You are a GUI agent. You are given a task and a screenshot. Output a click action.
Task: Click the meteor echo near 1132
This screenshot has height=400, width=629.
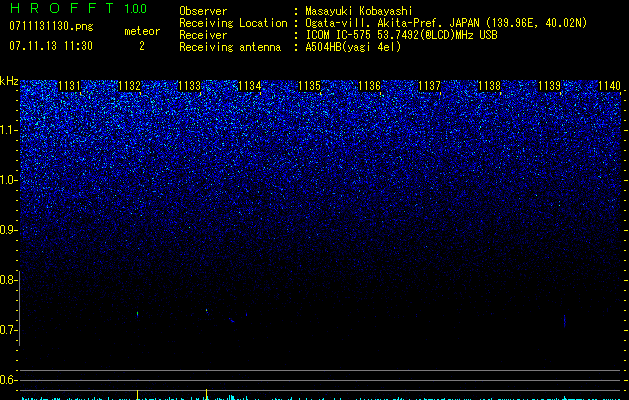tap(138, 315)
